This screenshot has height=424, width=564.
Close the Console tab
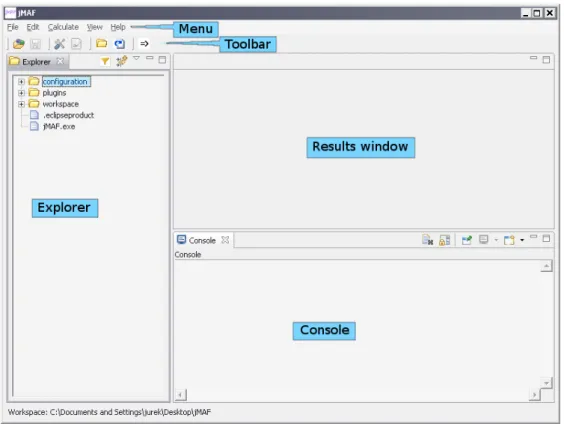225,240
